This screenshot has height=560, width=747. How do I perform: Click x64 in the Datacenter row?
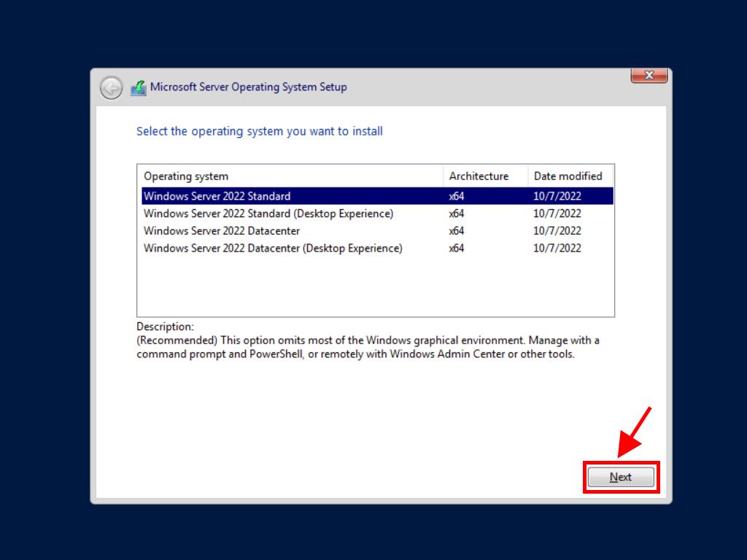457,231
